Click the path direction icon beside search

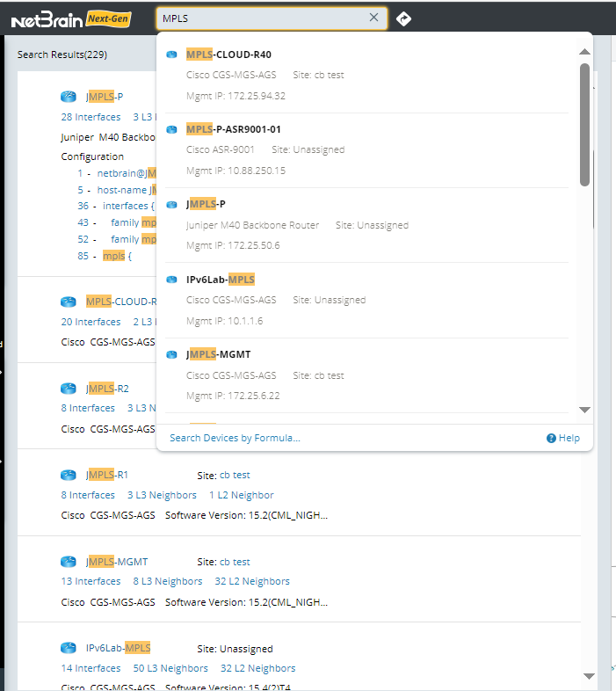403,18
